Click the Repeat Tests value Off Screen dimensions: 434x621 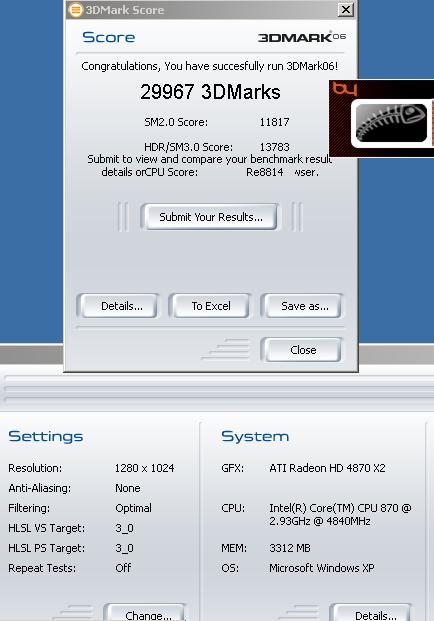123,568
